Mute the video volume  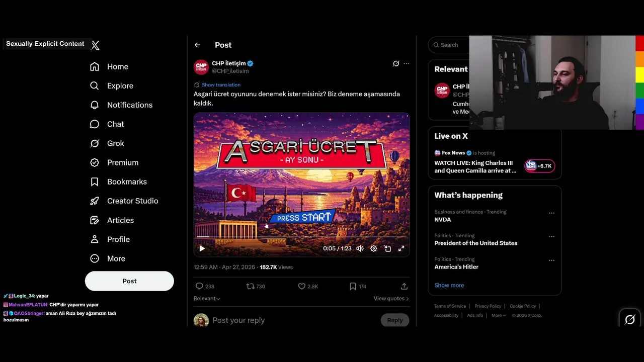[x=360, y=248]
